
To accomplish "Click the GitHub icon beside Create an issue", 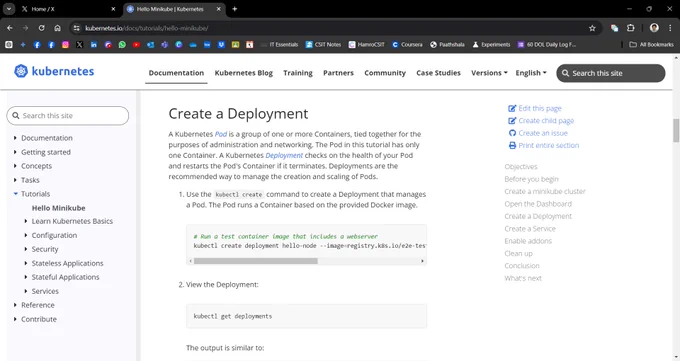I will click(x=512, y=133).
